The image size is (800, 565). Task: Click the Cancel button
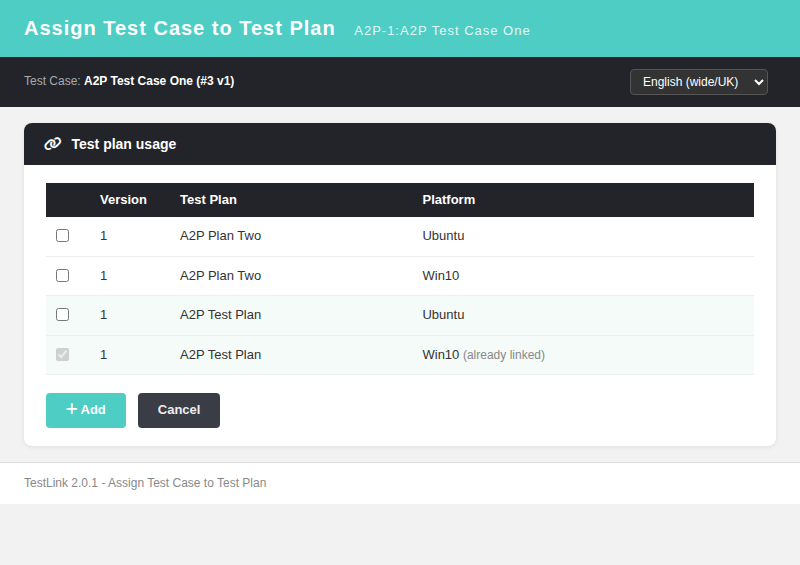[179, 410]
